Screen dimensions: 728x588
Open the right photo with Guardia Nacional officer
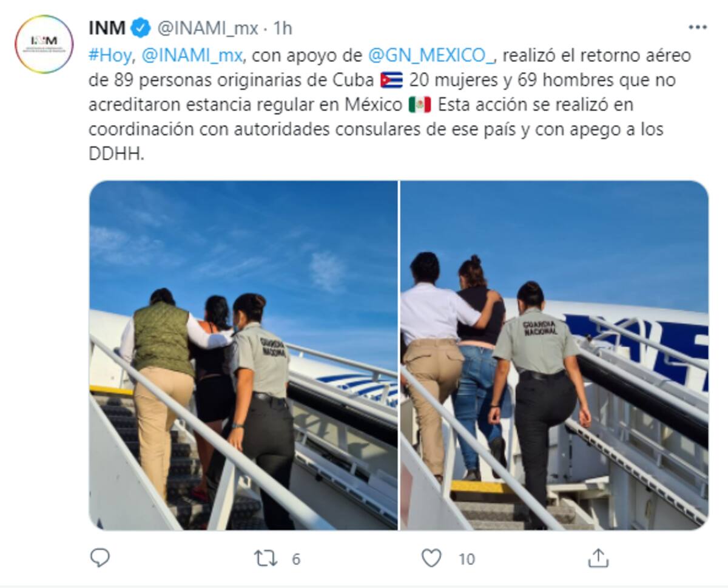pyautogui.click(x=554, y=356)
